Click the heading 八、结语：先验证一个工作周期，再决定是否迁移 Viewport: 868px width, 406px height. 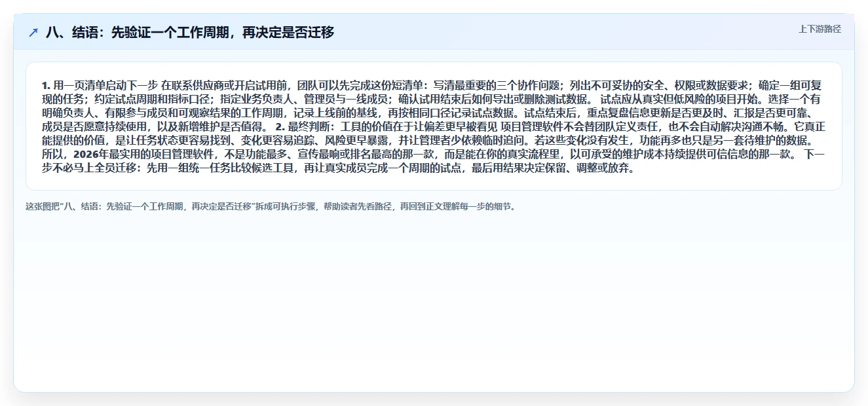coord(190,33)
